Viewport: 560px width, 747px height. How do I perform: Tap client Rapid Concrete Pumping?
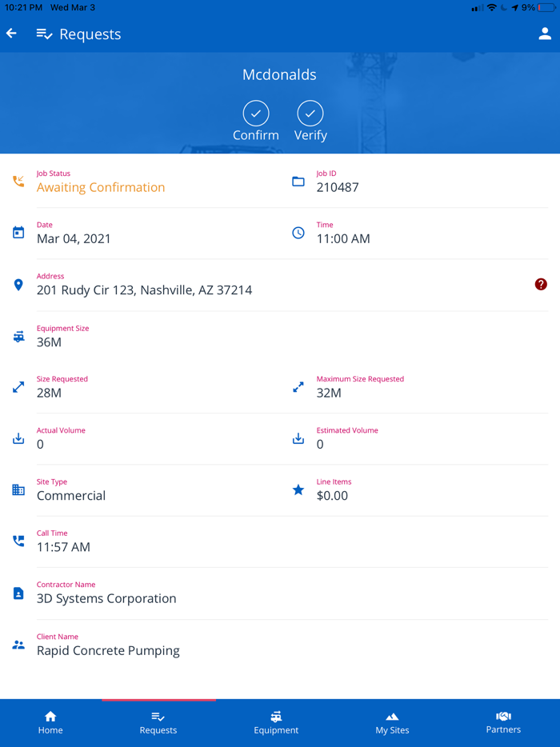pos(108,651)
